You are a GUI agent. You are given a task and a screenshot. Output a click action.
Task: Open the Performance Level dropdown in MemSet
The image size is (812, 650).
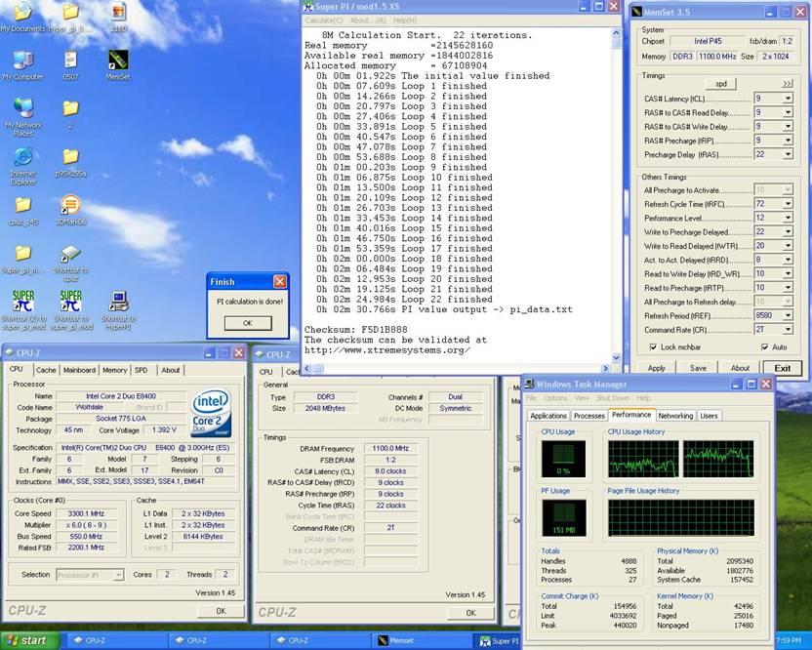pyautogui.click(x=788, y=218)
